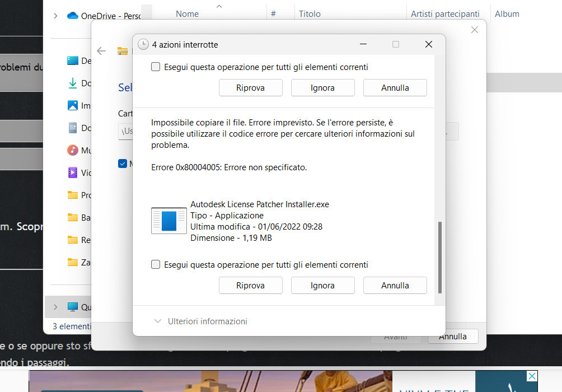The width and height of the screenshot is (562, 392).
Task: Click 'Errore 0x80004005: Errore non specificato.' text
Action: tap(229, 167)
